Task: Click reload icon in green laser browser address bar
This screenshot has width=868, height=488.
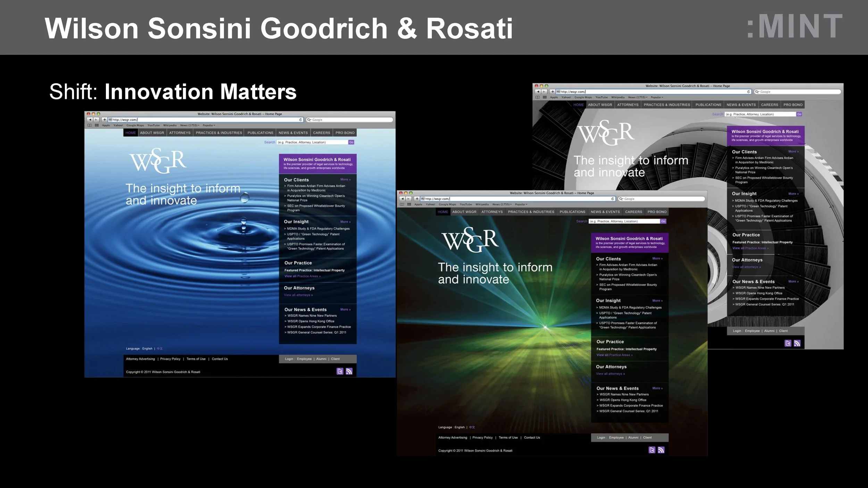Action: [612, 199]
